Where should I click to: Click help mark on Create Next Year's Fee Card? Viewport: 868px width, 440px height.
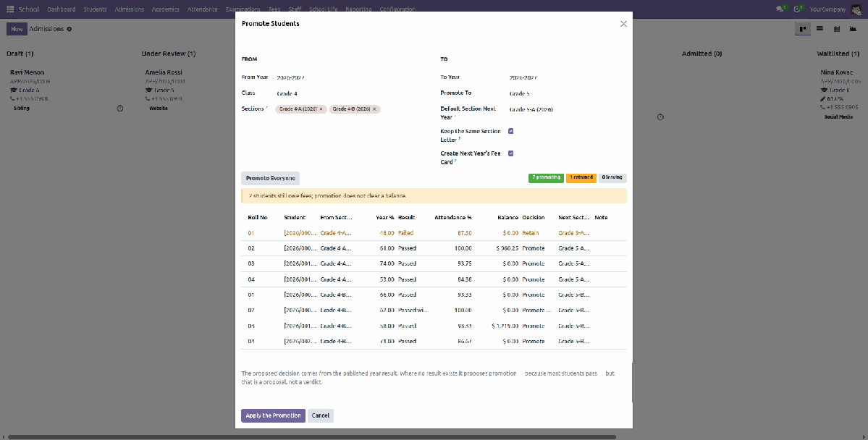click(x=455, y=161)
